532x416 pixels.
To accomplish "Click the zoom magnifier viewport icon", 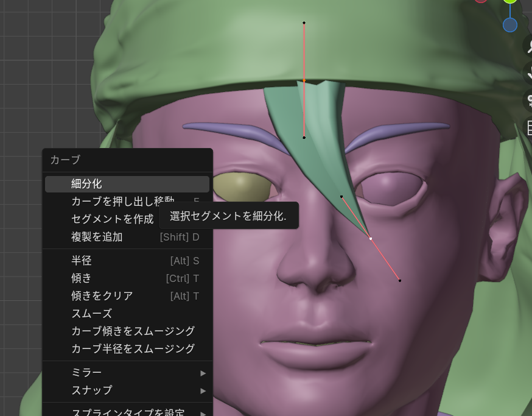I will (x=528, y=46).
